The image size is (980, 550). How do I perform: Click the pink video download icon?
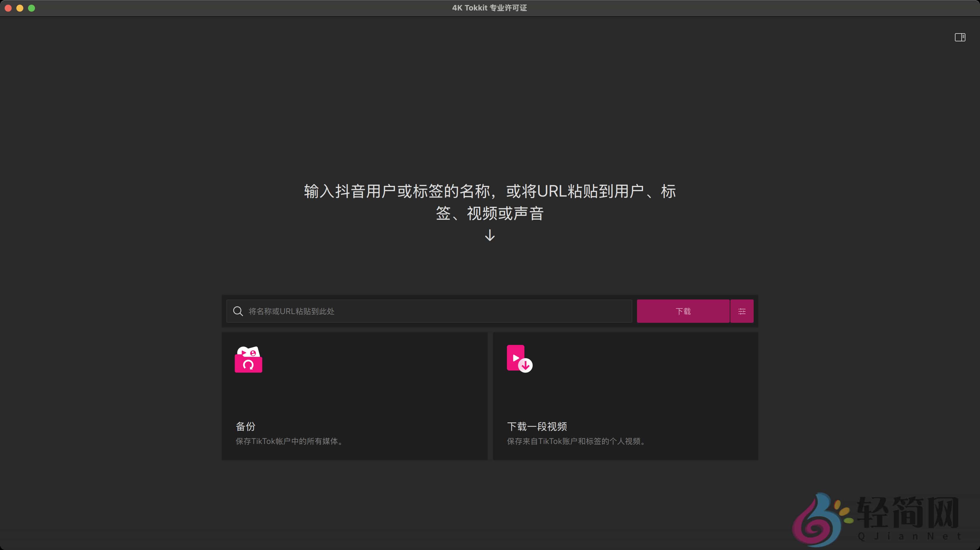tap(519, 358)
